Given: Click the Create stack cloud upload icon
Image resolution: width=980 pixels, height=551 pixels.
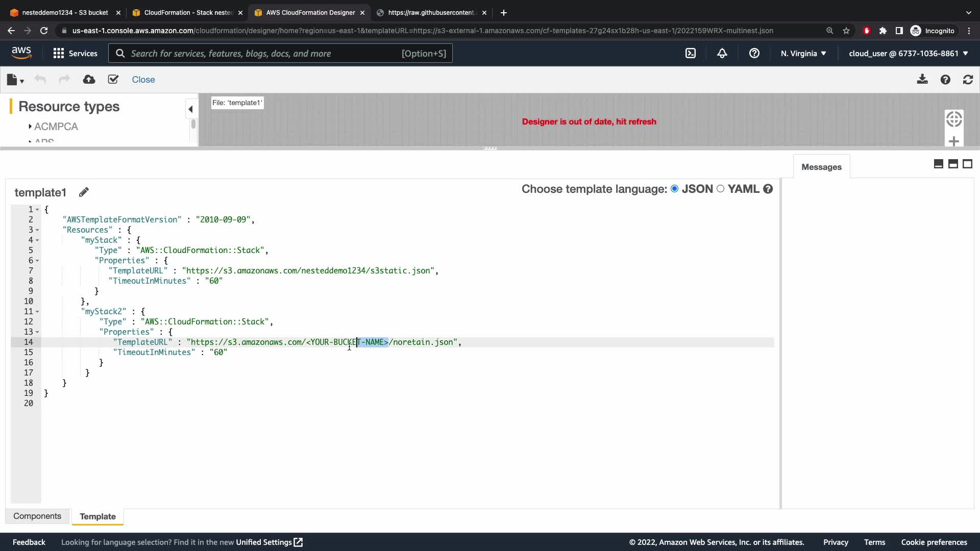Looking at the screenshot, I should coord(89,80).
